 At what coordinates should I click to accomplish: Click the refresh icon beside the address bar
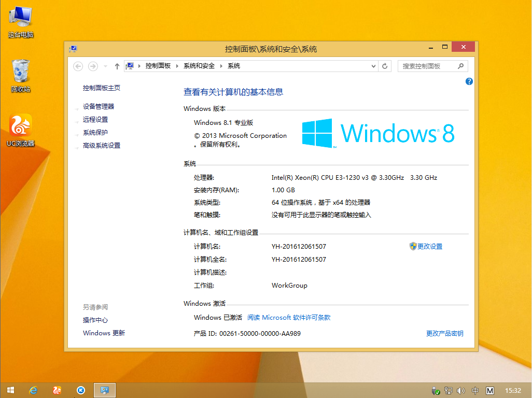coord(384,66)
